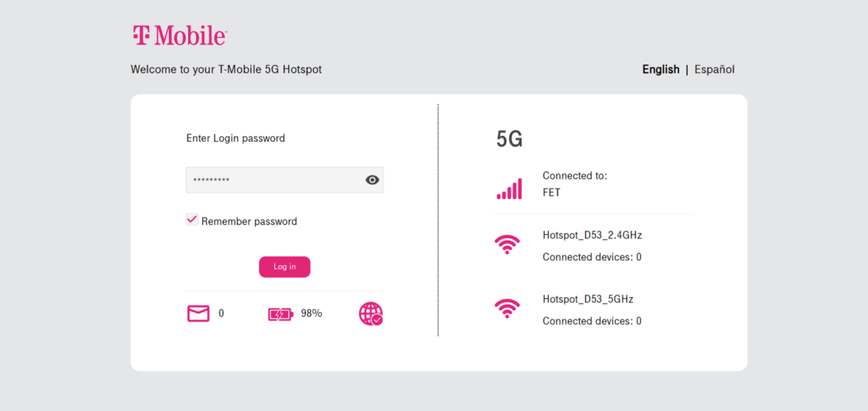The width and height of the screenshot is (868, 411).
Task: Select the English language option
Action: (x=661, y=69)
